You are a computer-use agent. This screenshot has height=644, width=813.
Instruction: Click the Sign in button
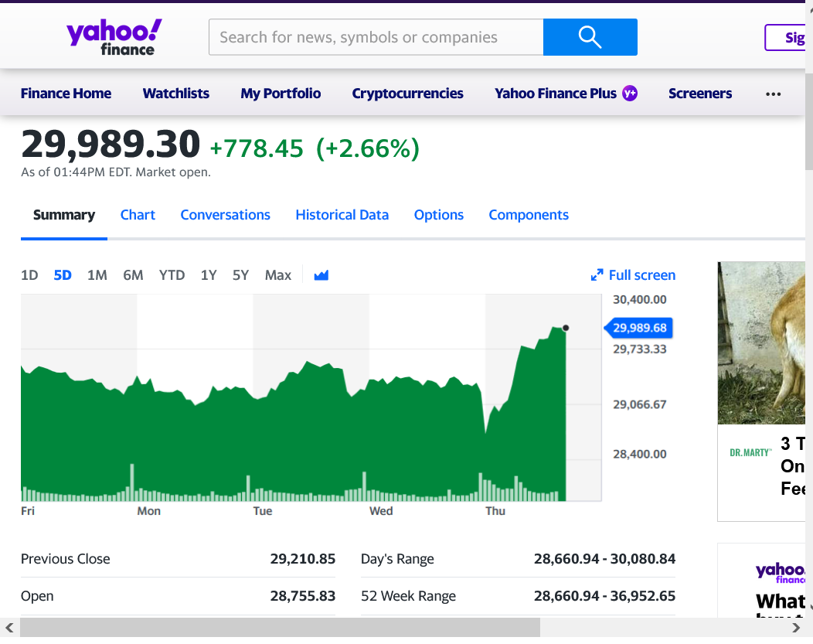[785, 37]
